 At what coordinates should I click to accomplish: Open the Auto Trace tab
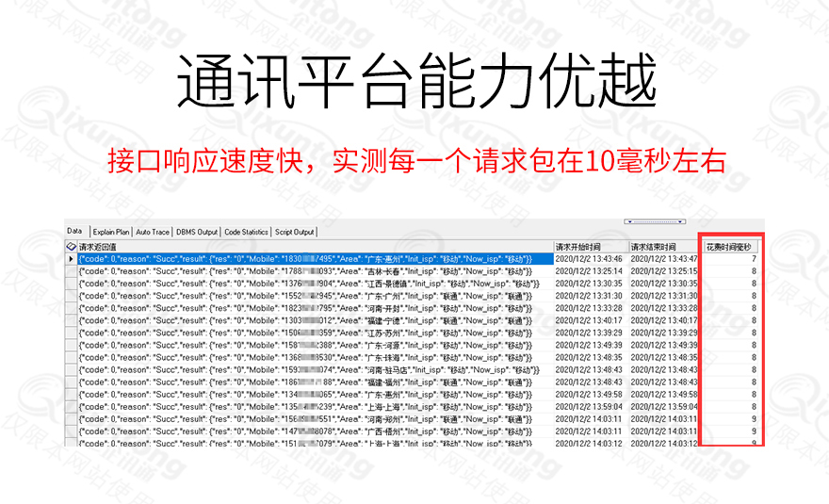pyautogui.click(x=153, y=231)
